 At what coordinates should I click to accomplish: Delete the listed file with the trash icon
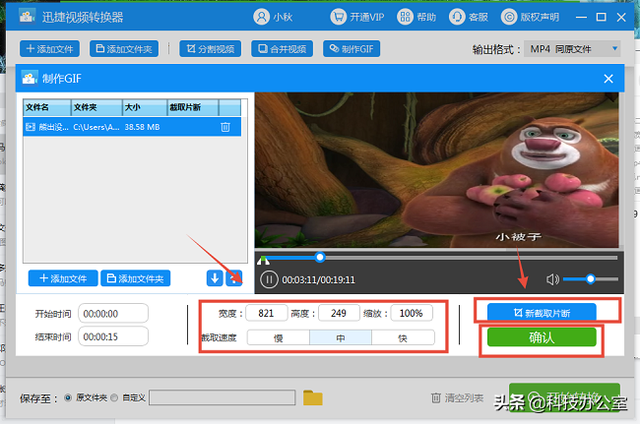225,127
